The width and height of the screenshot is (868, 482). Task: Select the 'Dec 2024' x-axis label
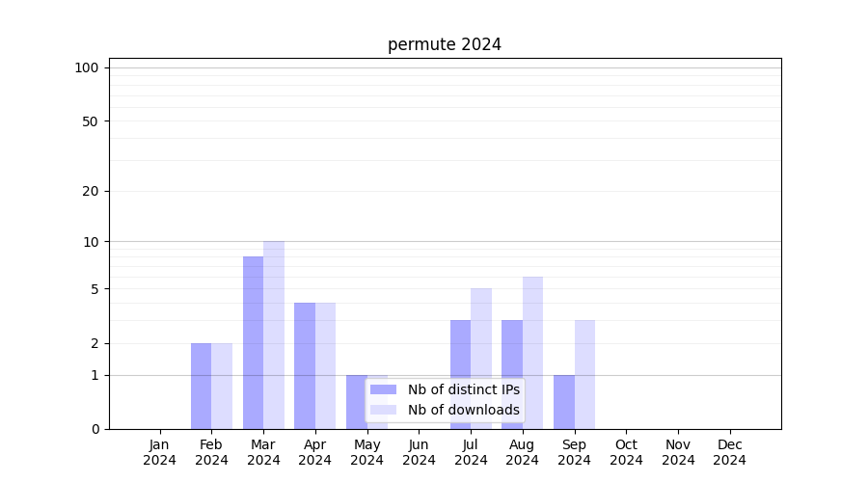(729, 452)
